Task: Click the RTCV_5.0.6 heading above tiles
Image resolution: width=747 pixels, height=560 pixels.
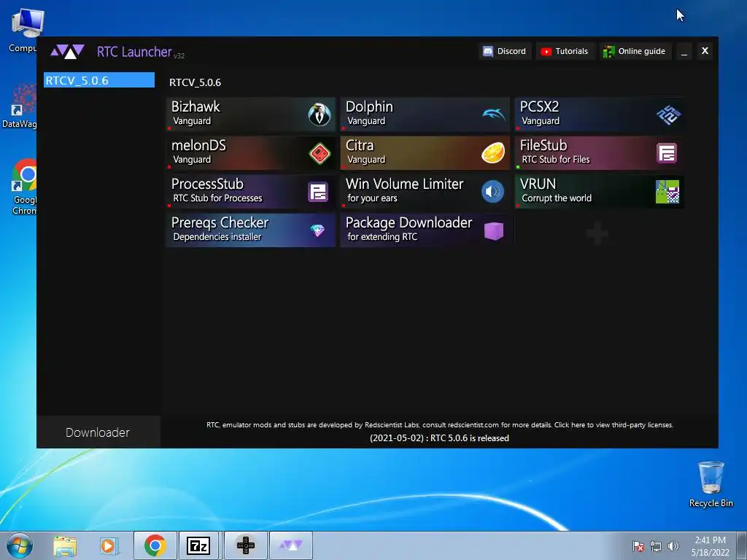Action: [x=196, y=82]
